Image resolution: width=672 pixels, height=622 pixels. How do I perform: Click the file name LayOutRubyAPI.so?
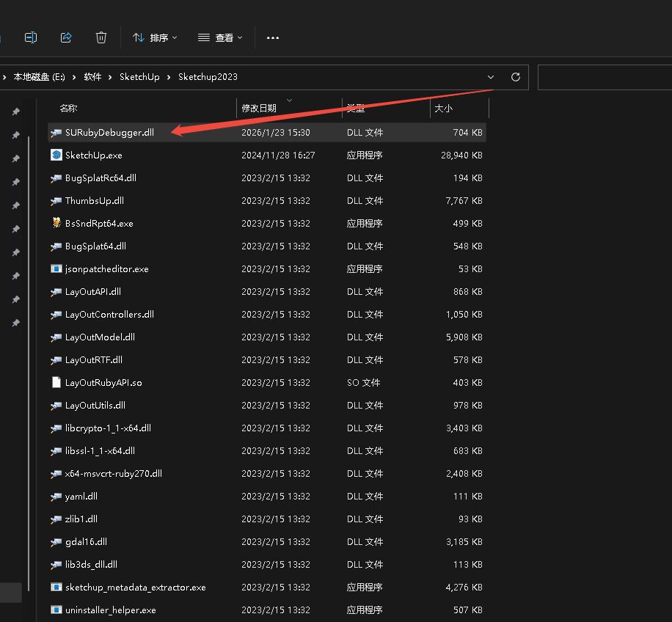(103, 383)
